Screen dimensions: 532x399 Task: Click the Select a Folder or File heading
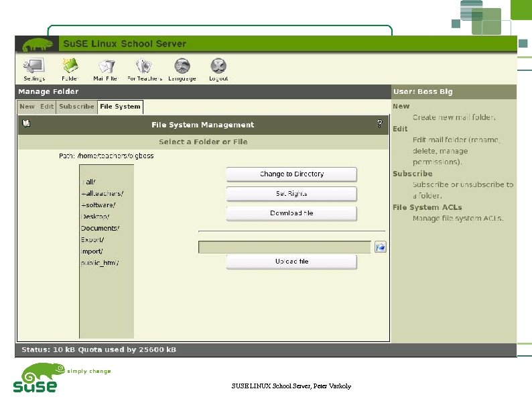coord(203,142)
